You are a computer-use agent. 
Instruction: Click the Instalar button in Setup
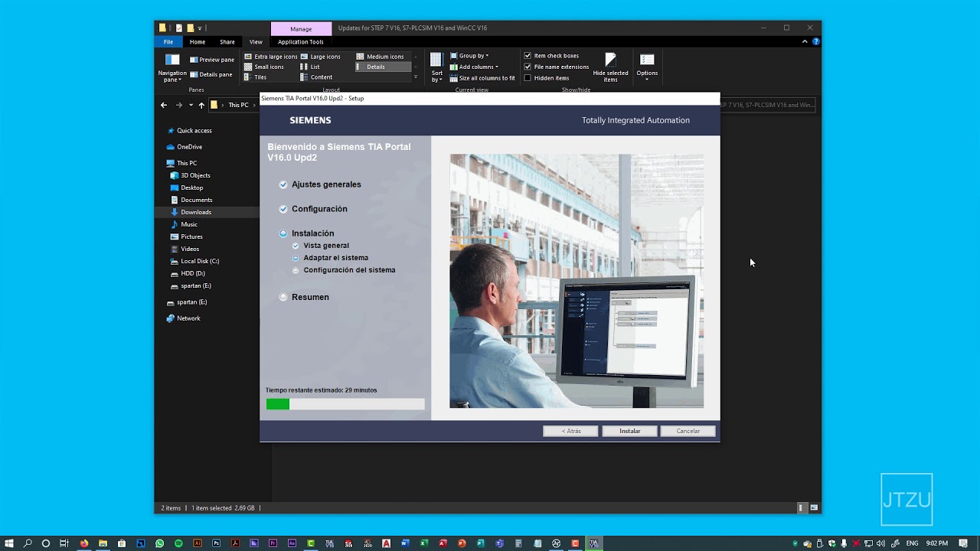(630, 431)
